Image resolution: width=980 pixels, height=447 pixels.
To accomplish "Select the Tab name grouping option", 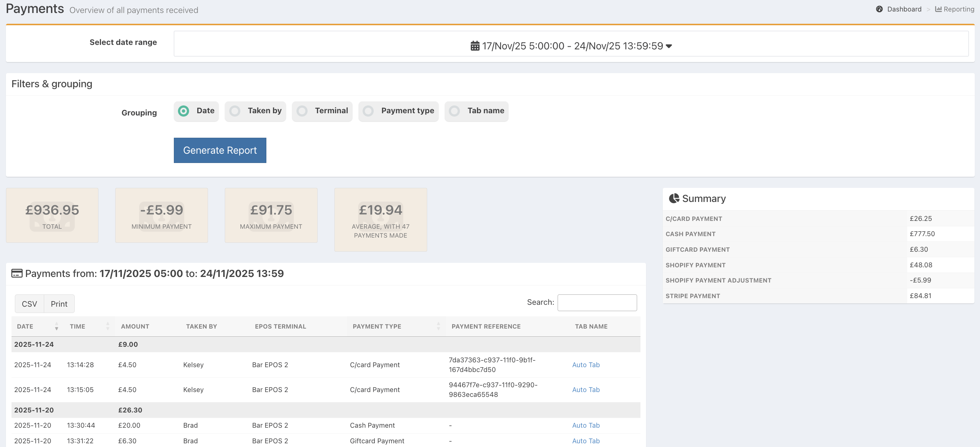I will 454,111.
